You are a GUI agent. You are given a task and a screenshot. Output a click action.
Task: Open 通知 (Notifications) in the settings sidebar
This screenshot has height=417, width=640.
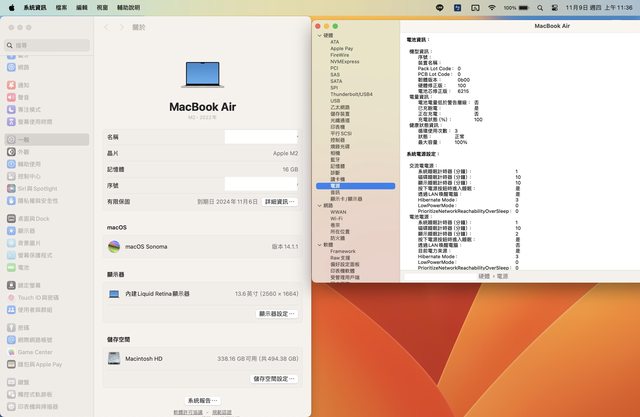[24, 85]
